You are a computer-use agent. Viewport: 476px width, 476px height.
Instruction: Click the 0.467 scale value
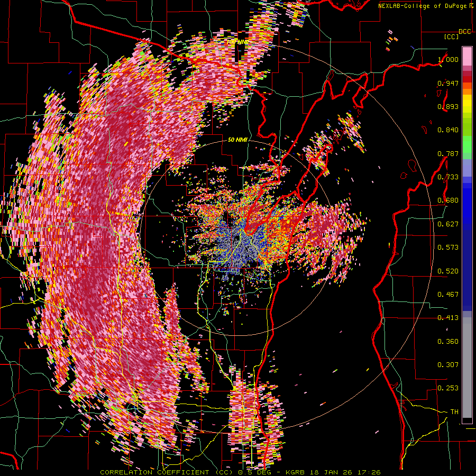pyautogui.click(x=448, y=295)
